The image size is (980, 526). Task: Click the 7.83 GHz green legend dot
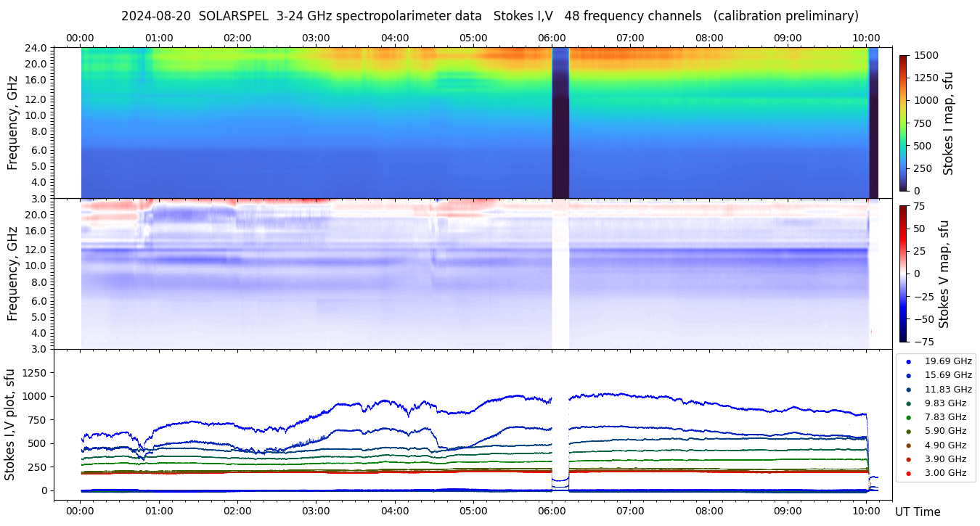pyautogui.click(x=908, y=417)
